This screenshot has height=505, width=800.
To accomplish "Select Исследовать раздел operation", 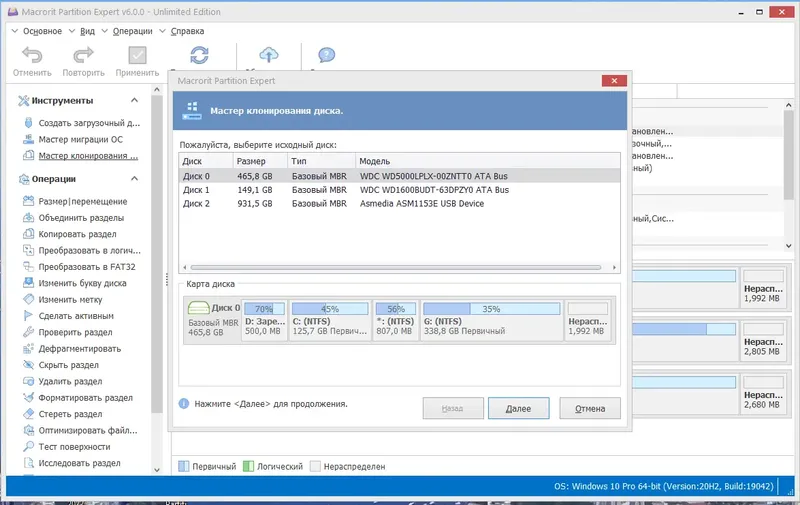I will [x=79, y=463].
